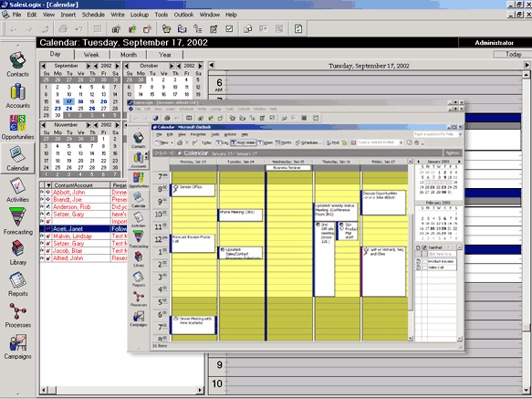Open the Schedule menu
The image size is (532, 399).
point(93,15)
